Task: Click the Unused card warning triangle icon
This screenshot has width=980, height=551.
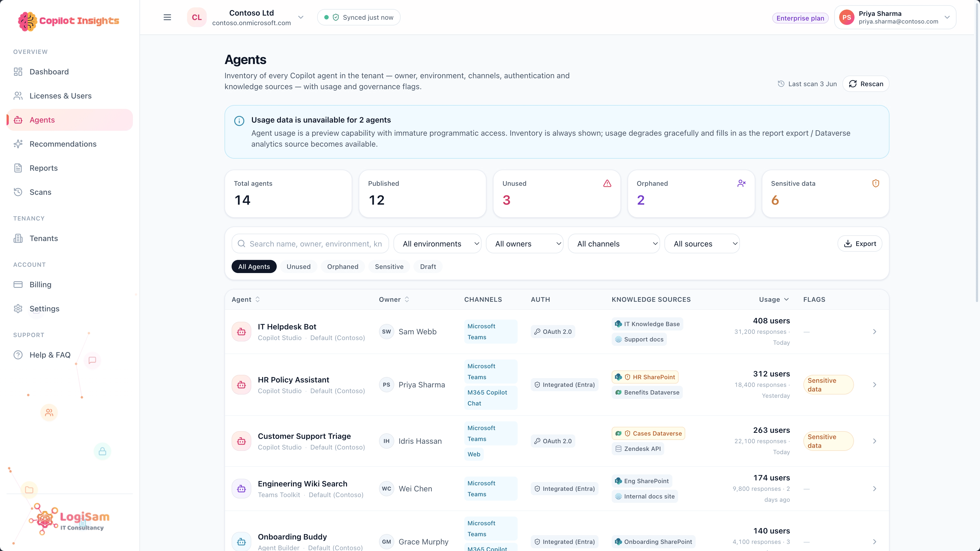Action: 607,183
